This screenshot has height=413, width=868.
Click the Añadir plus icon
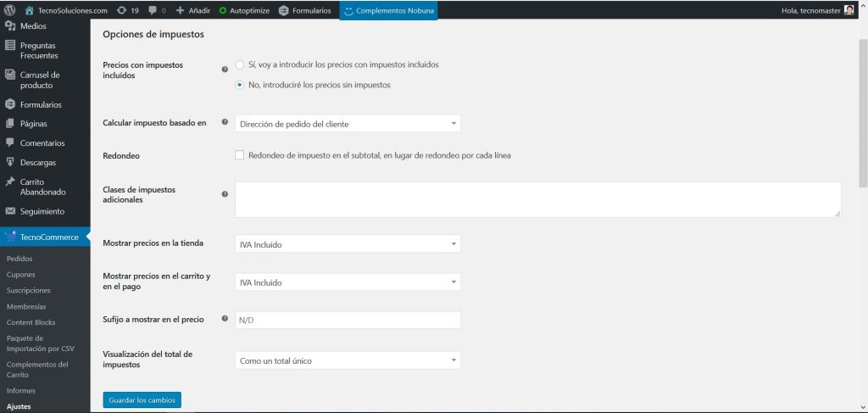tap(181, 10)
